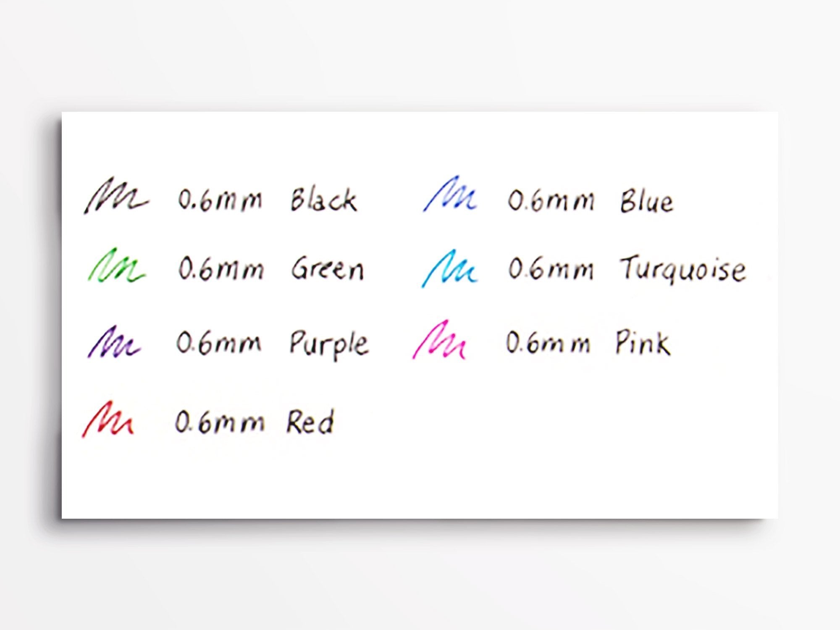840x630 pixels.
Task: Select the 0.6mm label next to Turquoise
Action: [x=551, y=269]
